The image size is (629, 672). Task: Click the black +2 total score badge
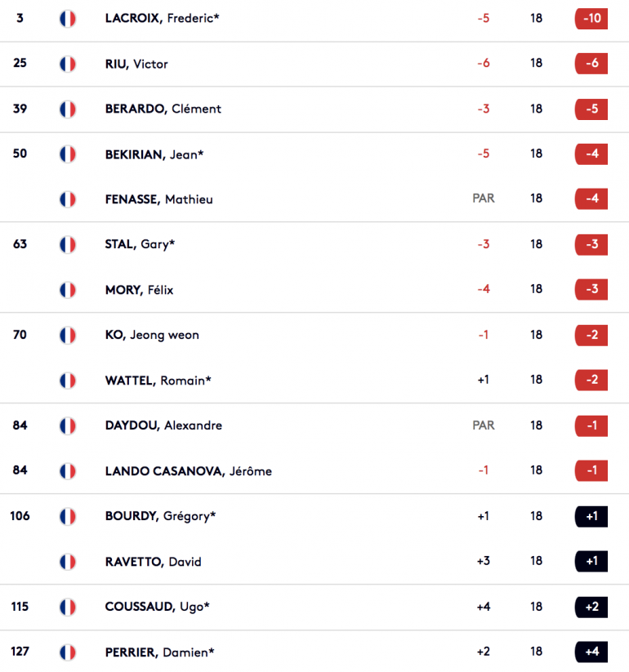591,607
